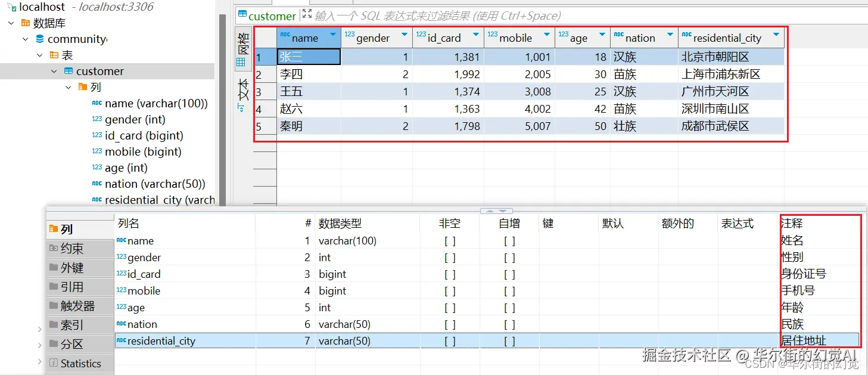Open the 分区 tab
The height and width of the screenshot is (375, 868).
click(x=80, y=344)
